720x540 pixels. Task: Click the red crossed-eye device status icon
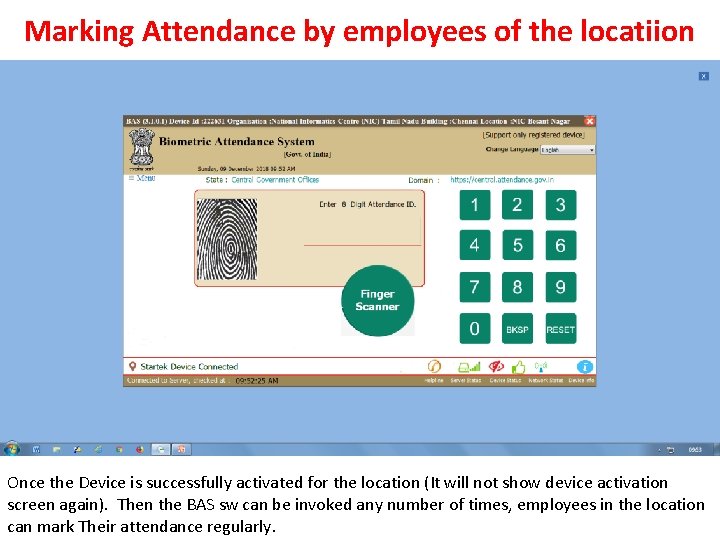click(x=496, y=366)
